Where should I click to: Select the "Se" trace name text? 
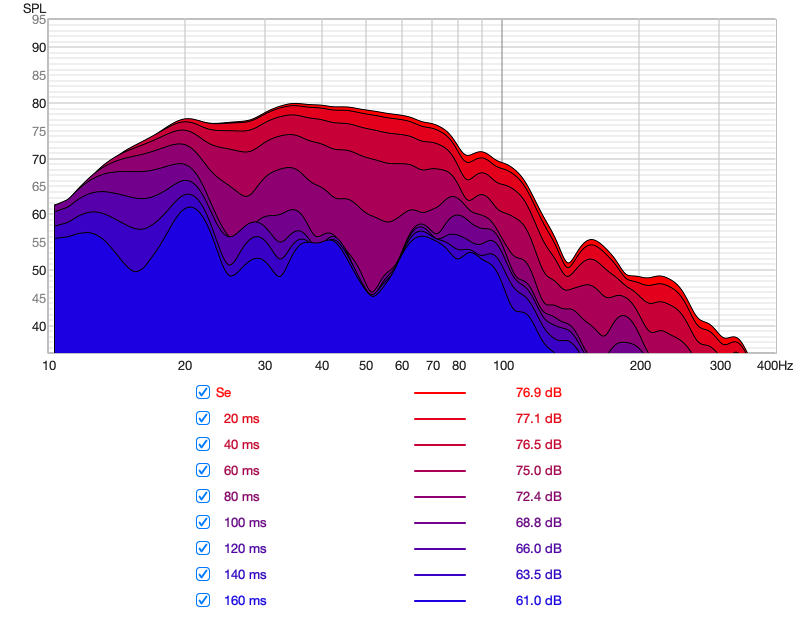[223, 392]
